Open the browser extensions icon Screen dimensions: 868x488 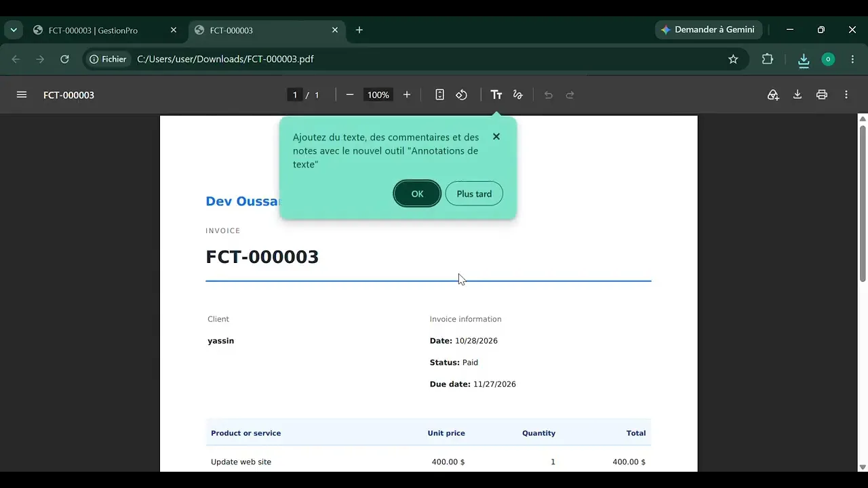(x=768, y=59)
